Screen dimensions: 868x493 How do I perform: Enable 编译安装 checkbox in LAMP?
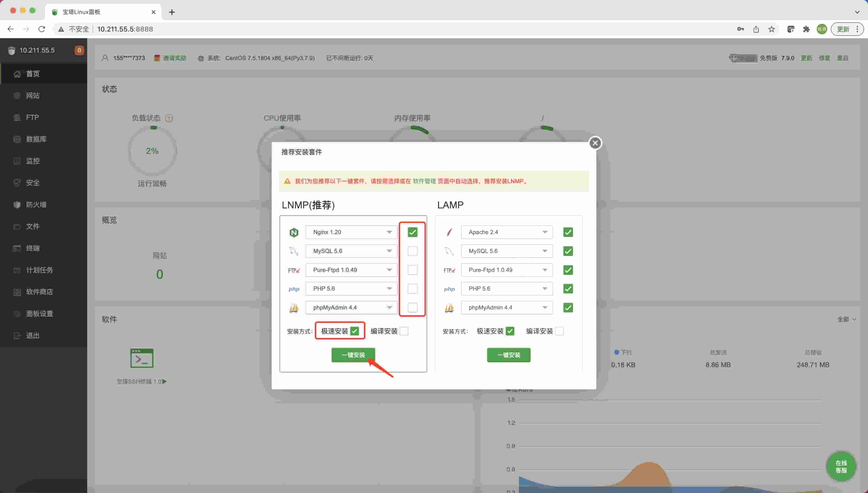click(x=559, y=331)
